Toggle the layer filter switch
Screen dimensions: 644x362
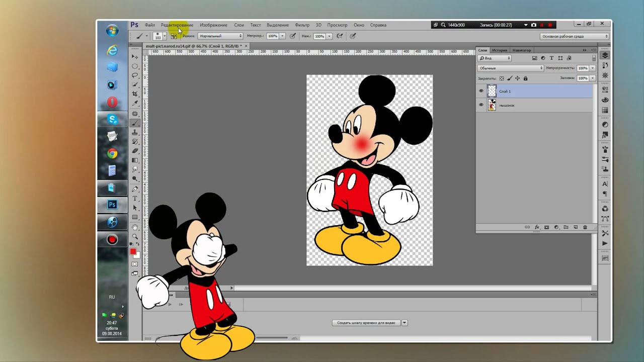594,58
